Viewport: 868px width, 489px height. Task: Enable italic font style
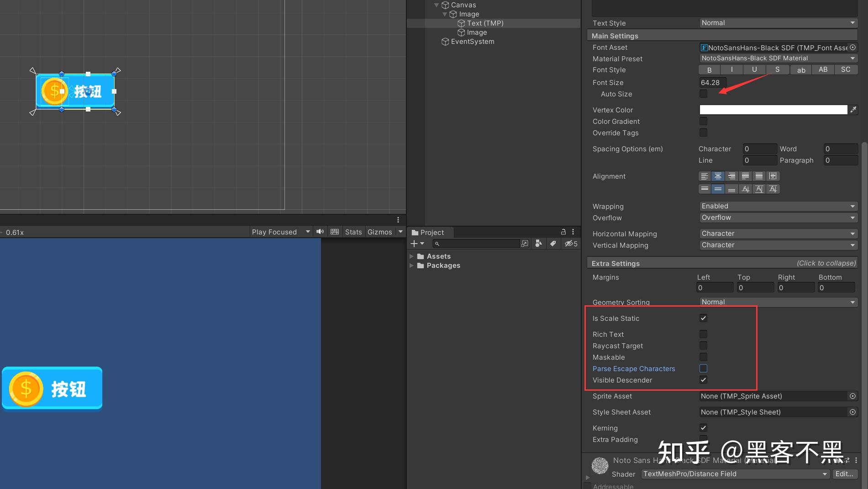pyautogui.click(x=731, y=69)
